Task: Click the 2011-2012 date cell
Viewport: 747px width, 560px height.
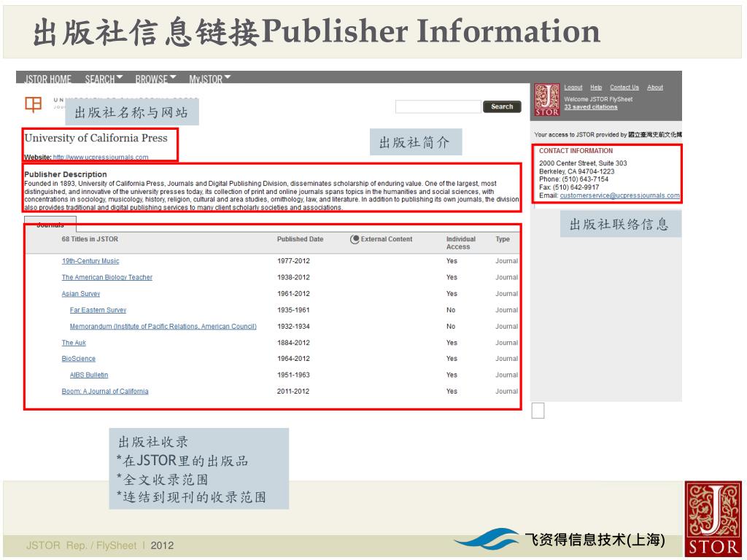Action: coord(293,392)
